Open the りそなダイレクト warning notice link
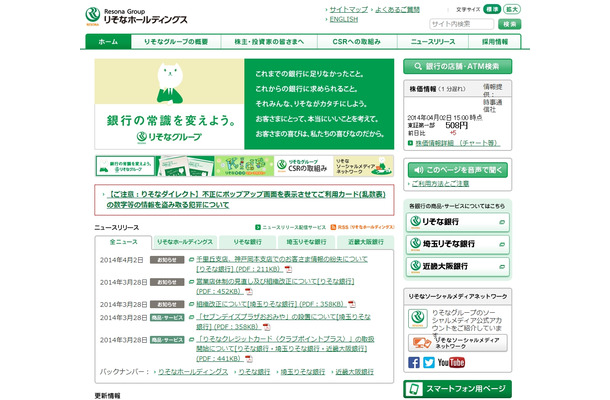The image size is (610, 400). pos(246,200)
